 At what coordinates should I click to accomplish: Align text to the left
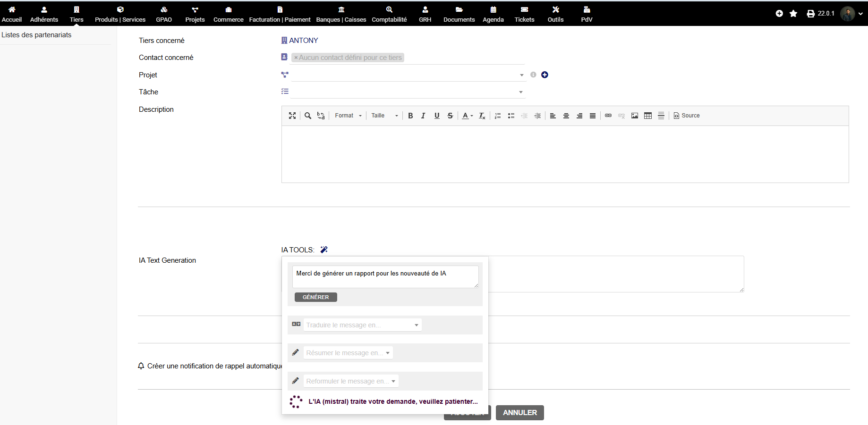tap(553, 116)
